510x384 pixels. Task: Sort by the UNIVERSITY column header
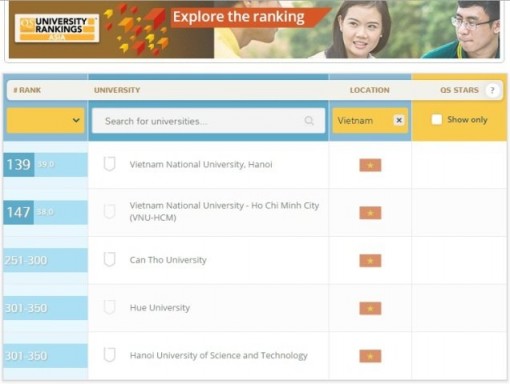(117, 90)
